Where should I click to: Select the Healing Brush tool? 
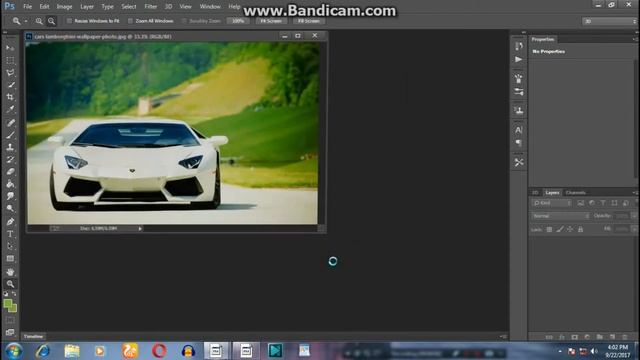(x=10, y=123)
